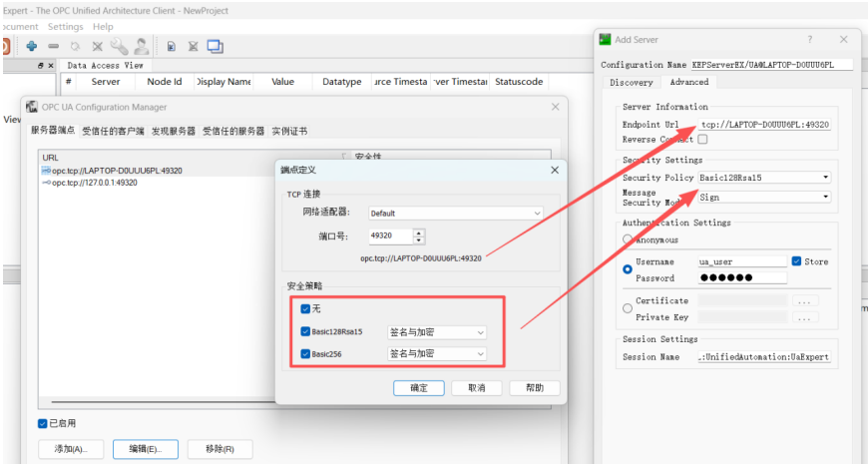Open server settings with the wrench icon
The width and height of the screenshot is (868, 464).
pos(119,46)
